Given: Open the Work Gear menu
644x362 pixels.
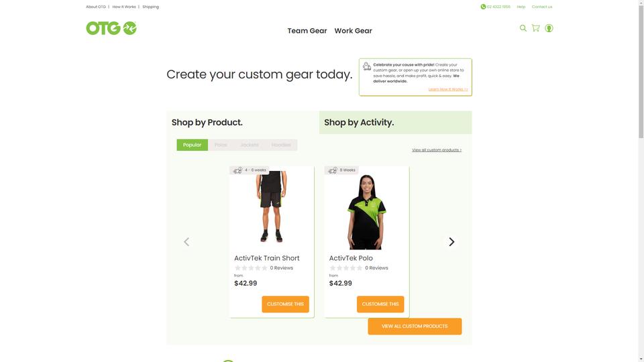Looking at the screenshot, I should [x=354, y=31].
